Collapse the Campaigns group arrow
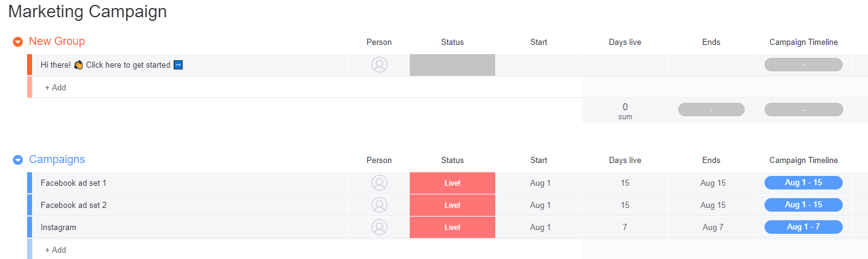The height and width of the screenshot is (259, 868). [18, 160]
